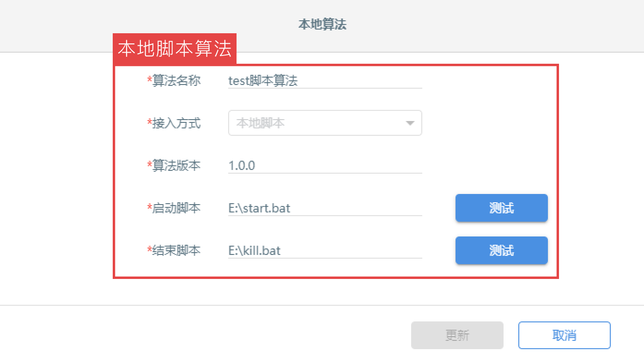Click the 接入方式 label
This screenshot has height=363, width=644.
(176, 123)
